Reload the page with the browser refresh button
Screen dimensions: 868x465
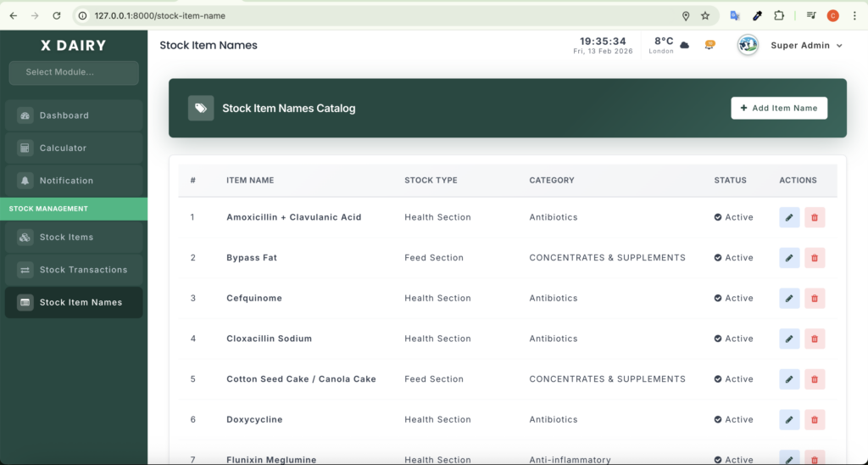(x=57, y=16)
